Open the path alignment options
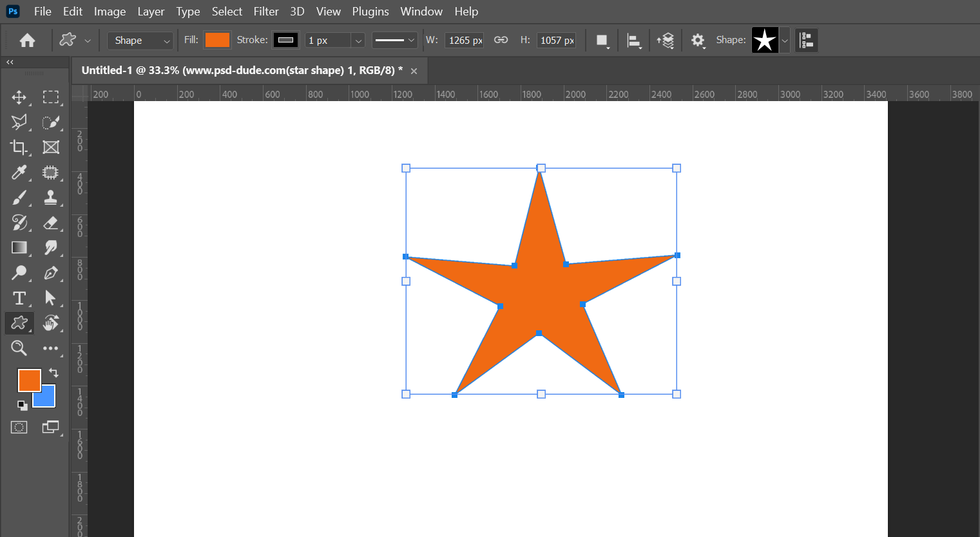 (x=634, y=41)
